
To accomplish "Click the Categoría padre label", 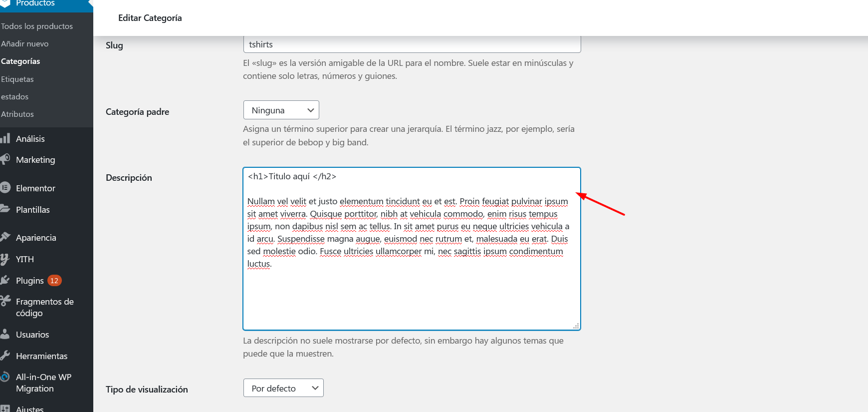I will [x=138, y=112].
